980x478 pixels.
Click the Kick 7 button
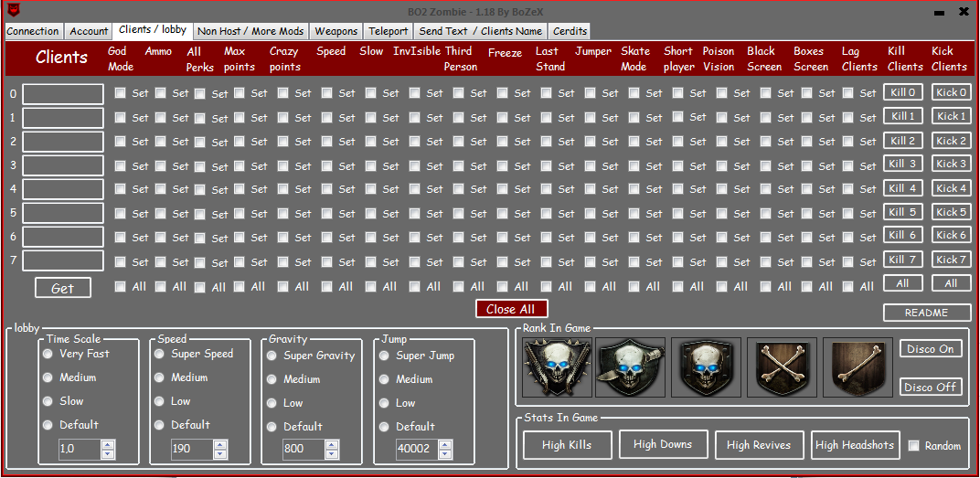[x=952, y=260]
